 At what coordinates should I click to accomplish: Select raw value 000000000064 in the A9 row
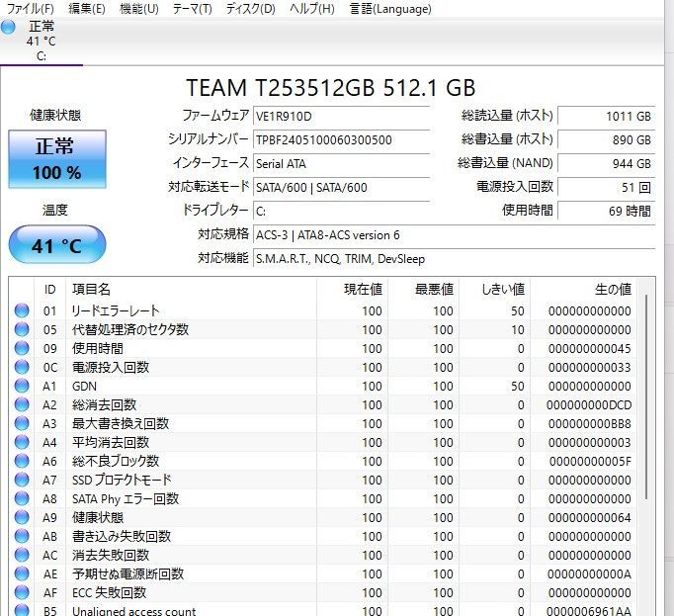coord(589,517)
